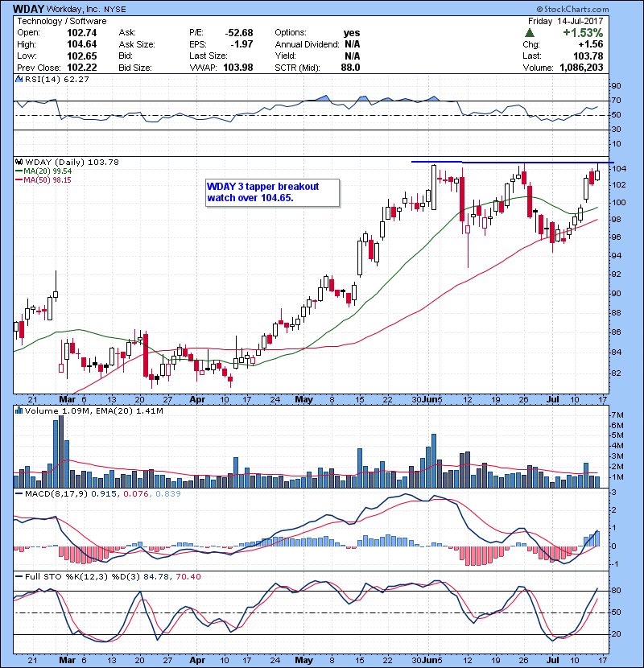
Task: Click the Volume bars legend icon
Action: coord(19,411)
